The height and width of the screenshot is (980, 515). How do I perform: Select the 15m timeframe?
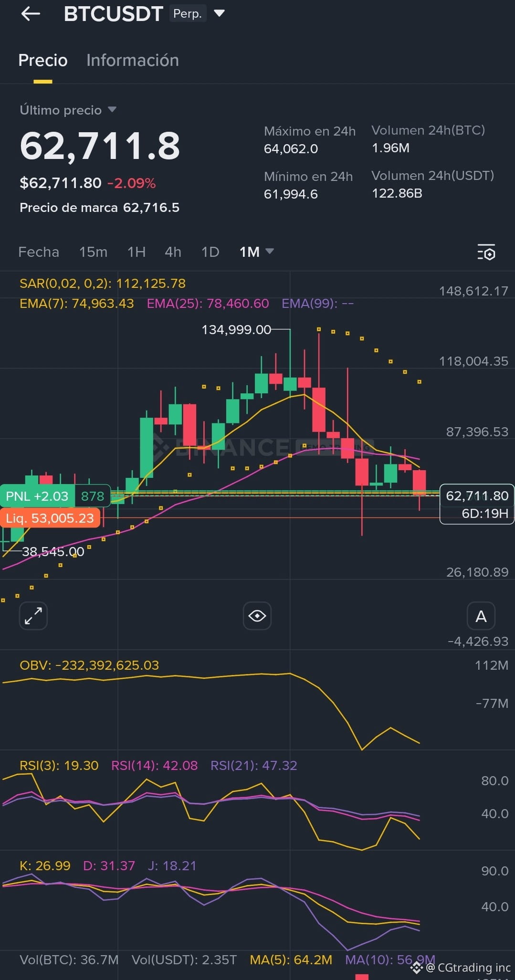coord(93,252)
